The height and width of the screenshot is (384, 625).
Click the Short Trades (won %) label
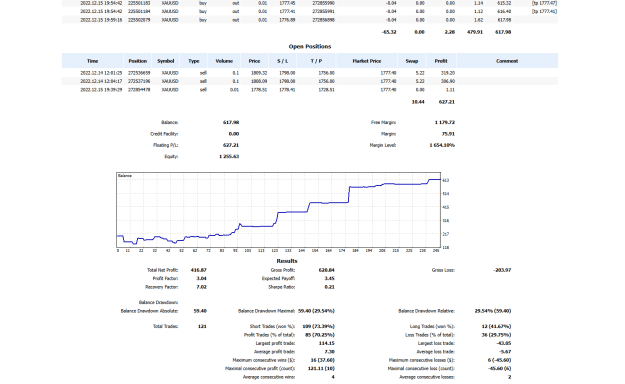(272, 326)
